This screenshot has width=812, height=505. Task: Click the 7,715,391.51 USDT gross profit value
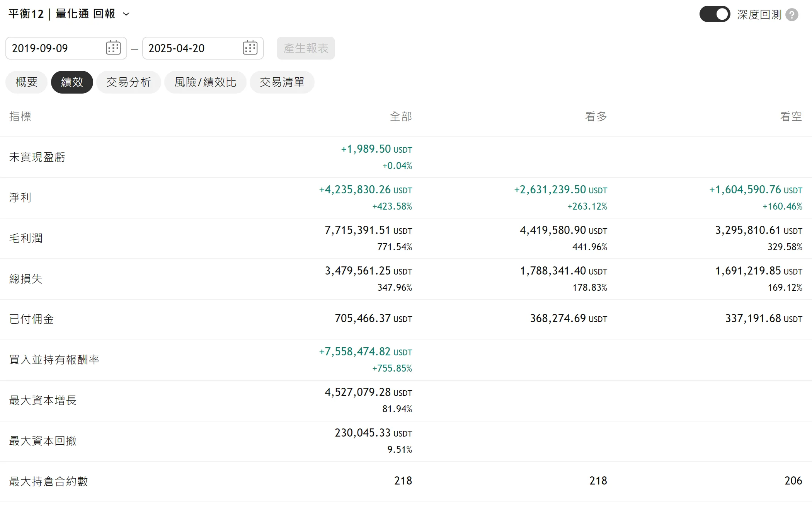(x=368, y=230)
